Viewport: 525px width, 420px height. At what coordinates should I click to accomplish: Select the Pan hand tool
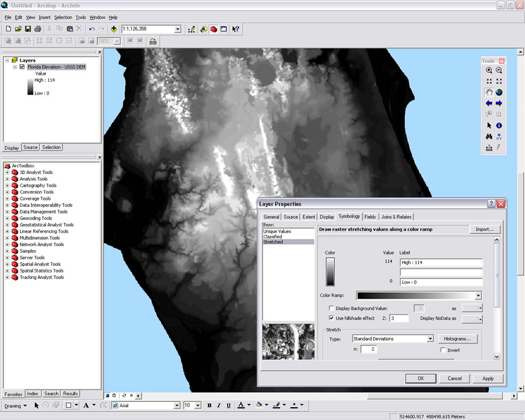pyautogui.click(x=489, y=92)
